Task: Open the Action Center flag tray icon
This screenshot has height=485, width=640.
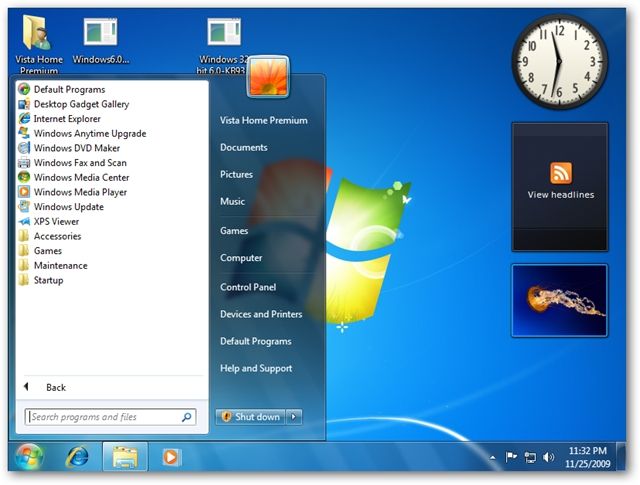Action: [x=511, y=457]
